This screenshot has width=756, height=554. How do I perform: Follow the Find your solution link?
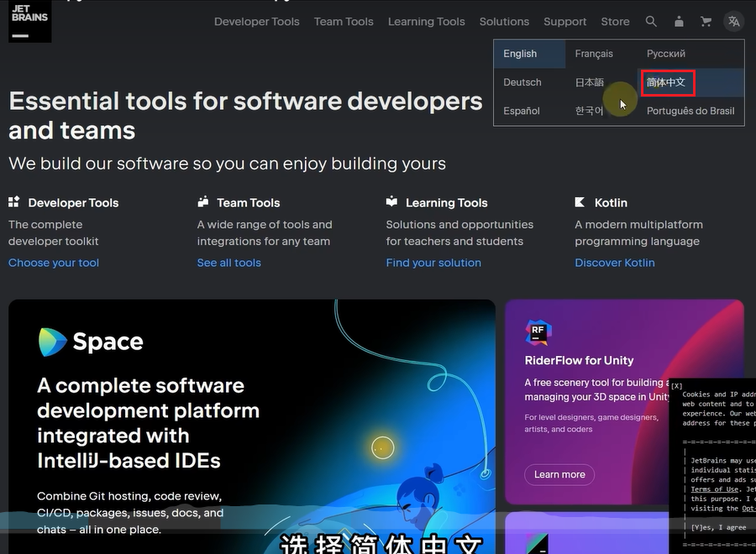[x=433, y=263]
